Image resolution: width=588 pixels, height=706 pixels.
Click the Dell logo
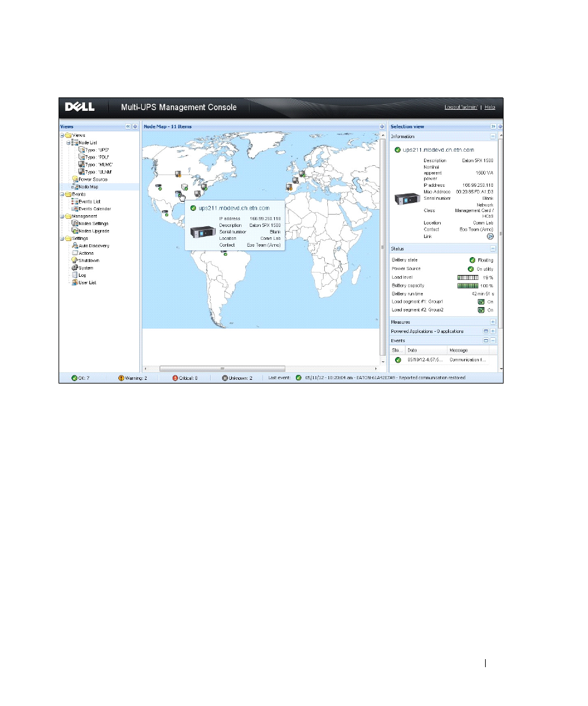[x=80, y=107]
